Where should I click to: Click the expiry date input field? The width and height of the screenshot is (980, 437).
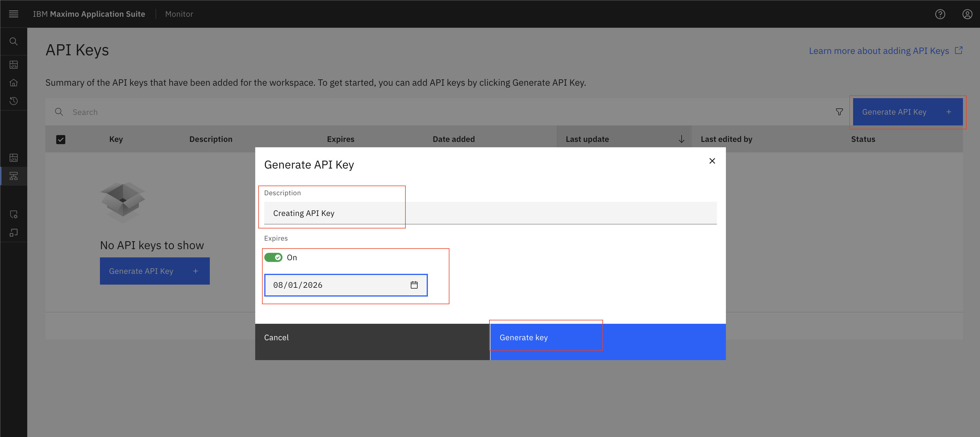click(x=346, y=285)
